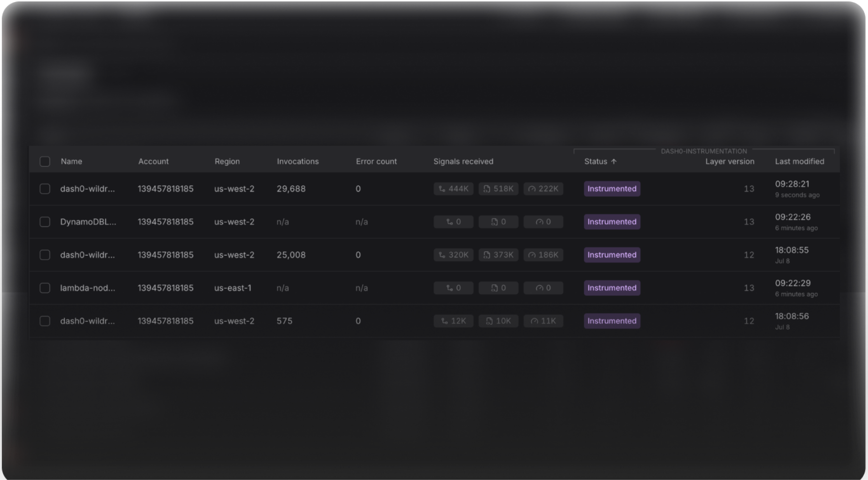Viewport: 868px width, 480px height.
Task: Select the DynamoDBL... row checkbox
Action: click(45, 222)
